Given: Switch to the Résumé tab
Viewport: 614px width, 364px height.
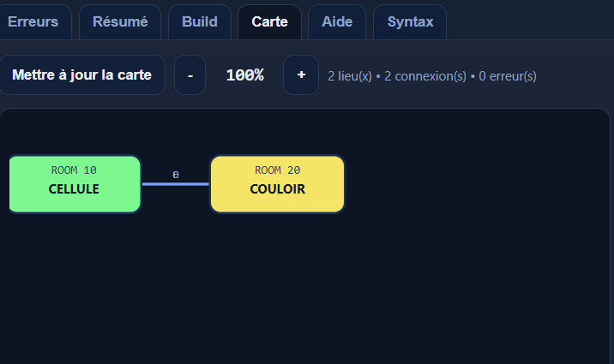Looking at the screenshot, I should pyautogui.click(x=120, y=22).
